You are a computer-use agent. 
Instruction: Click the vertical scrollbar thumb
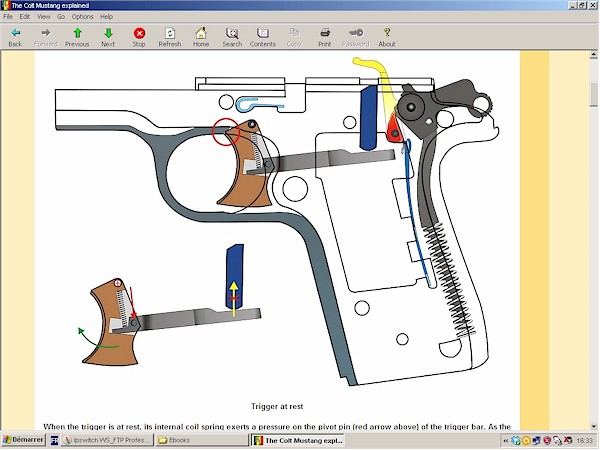pyautogui.click(x=593, y=94)
